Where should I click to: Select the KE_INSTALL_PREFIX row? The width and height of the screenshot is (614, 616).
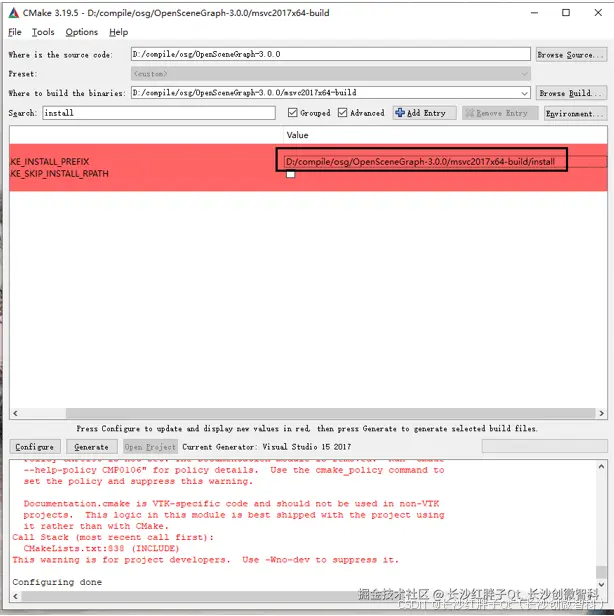pos(308,161)
